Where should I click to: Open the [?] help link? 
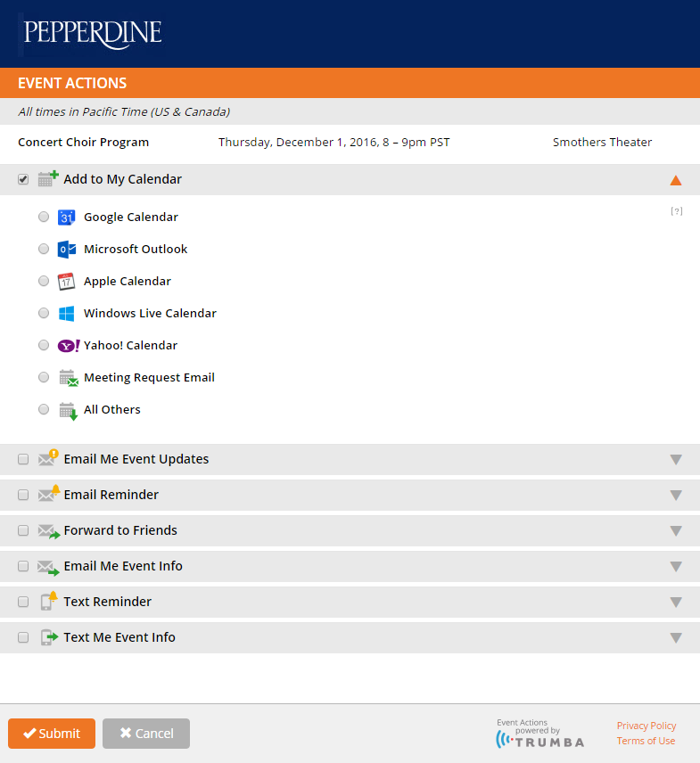(677, 211)
